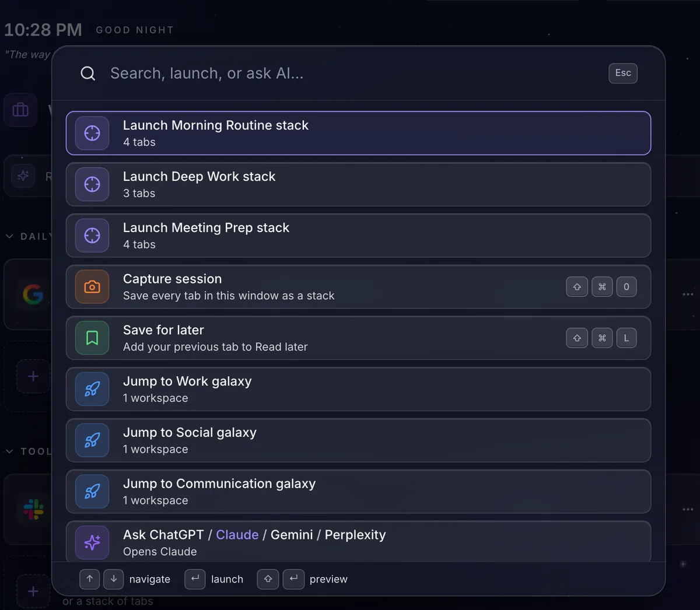Click the 0 key badge on Capture session
The height and width of the screenshot is (610, 700).
click(626, 287)
